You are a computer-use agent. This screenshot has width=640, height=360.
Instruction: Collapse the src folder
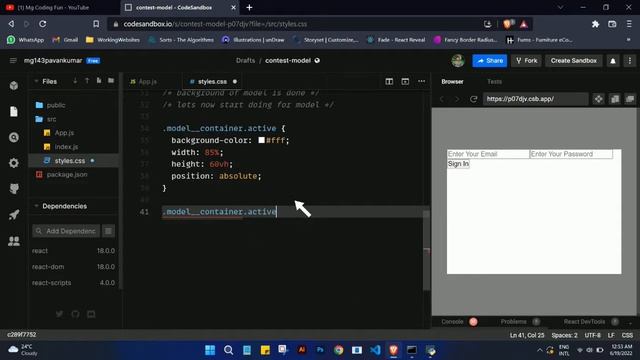(51, 119)
